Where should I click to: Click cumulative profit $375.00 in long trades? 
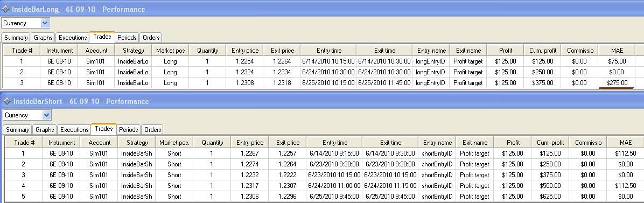coord(542,82)
